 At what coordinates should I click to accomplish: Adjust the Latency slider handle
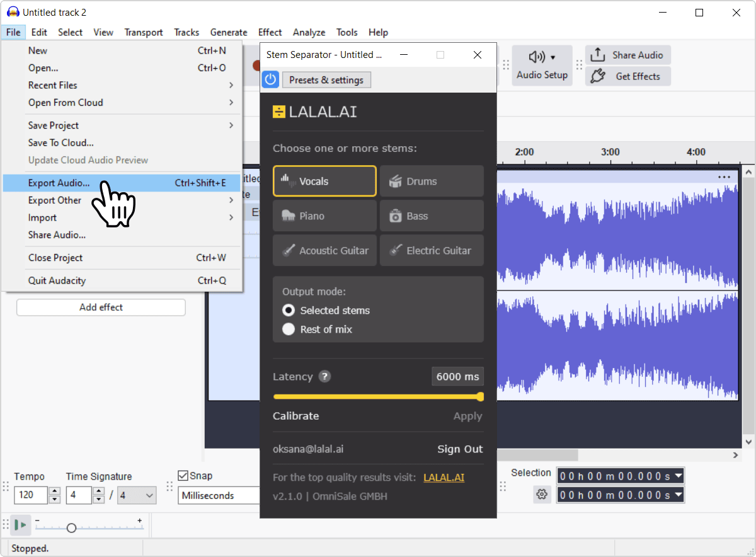point(480,396)
